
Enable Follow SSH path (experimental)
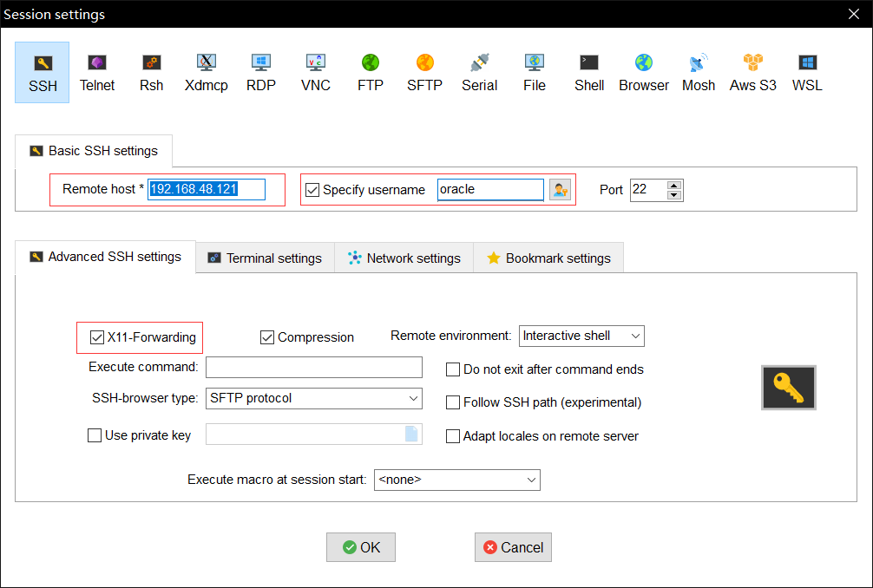(x=453, y=402)
